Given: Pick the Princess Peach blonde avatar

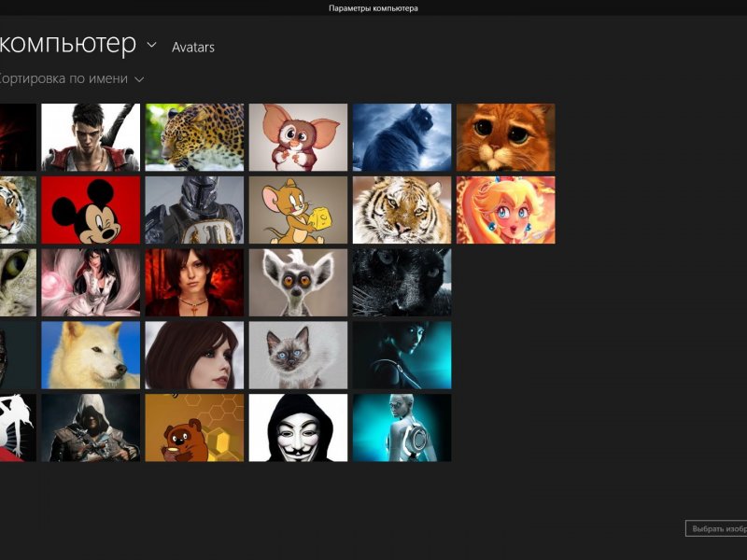Looking at the screenshot, I should coord(506,210).
